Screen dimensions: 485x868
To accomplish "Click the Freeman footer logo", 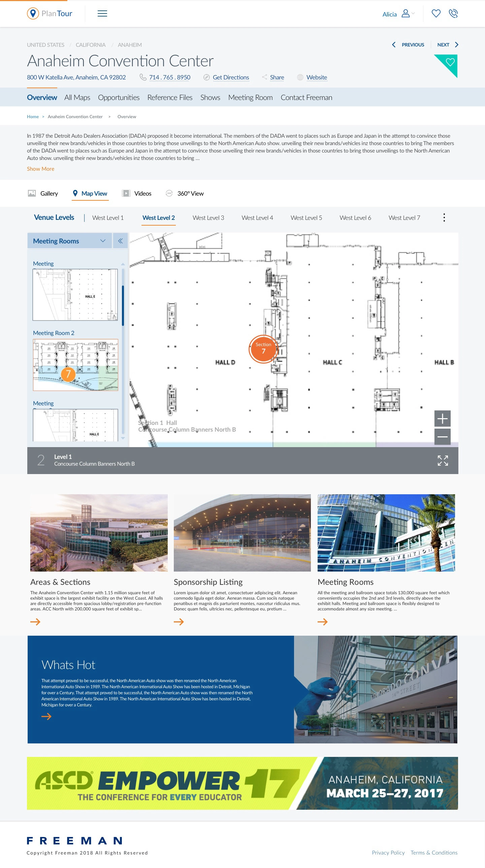I will [74, 840].
